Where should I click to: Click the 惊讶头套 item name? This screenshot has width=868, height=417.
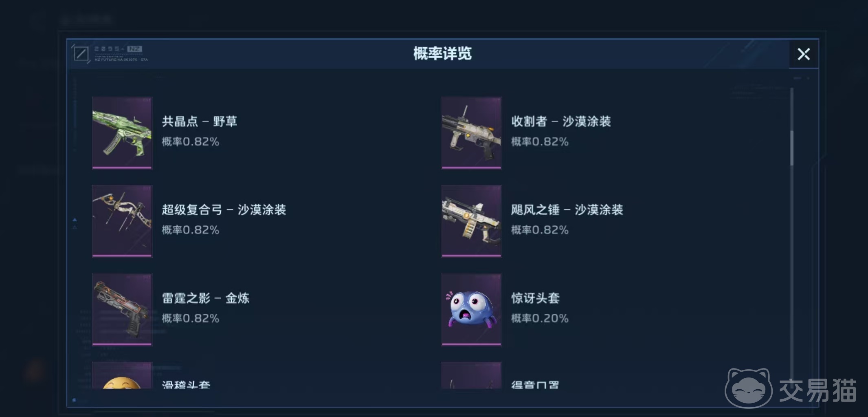point(535,298)
